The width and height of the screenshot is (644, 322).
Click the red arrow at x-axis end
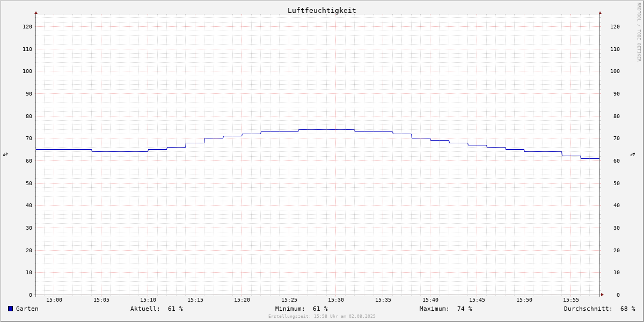click(602, 295)
